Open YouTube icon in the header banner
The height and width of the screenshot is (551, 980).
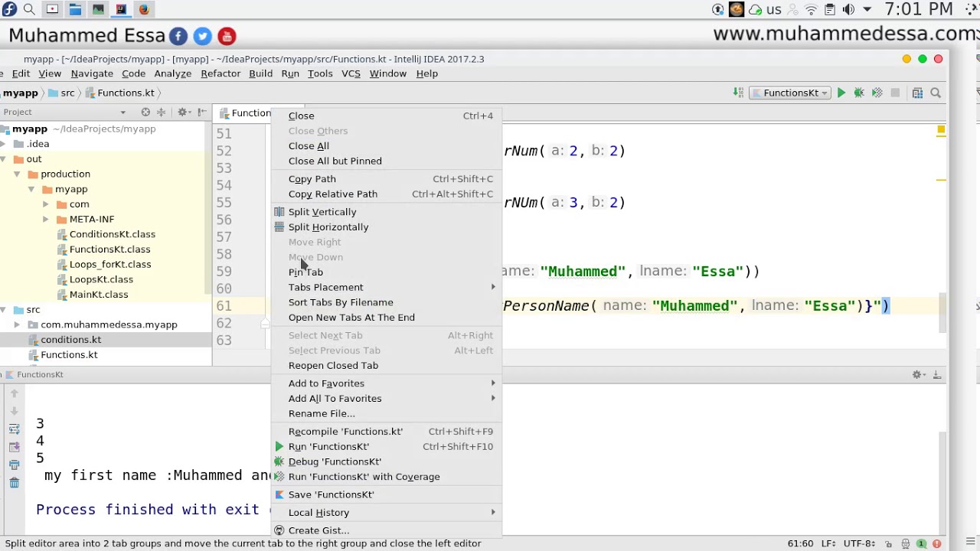227,36
